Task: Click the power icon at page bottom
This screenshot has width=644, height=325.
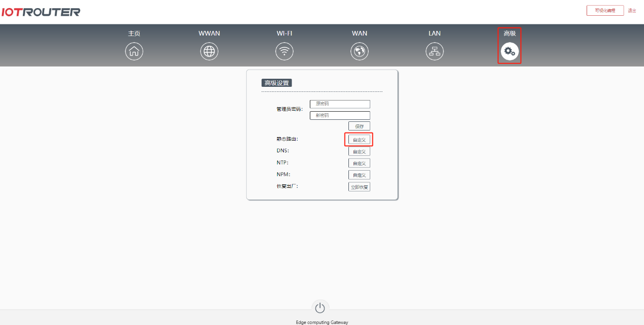Action: (320, 307)
